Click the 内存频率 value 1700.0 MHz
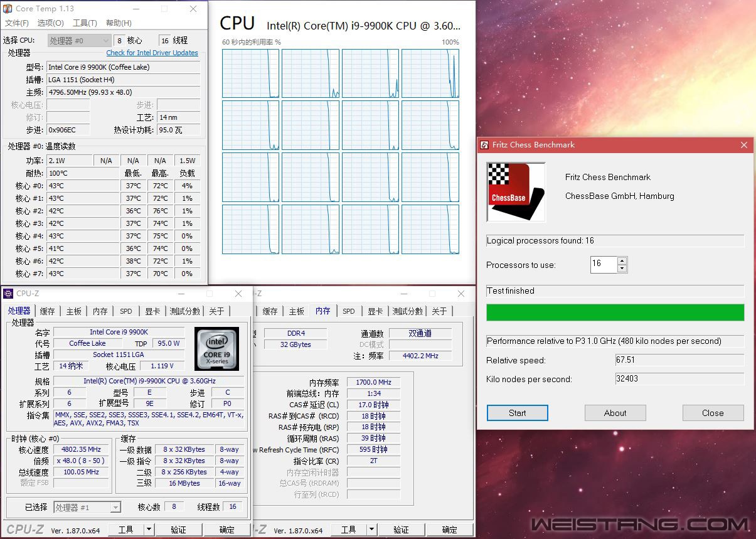The image size is (756, 539). coord(373,382)
